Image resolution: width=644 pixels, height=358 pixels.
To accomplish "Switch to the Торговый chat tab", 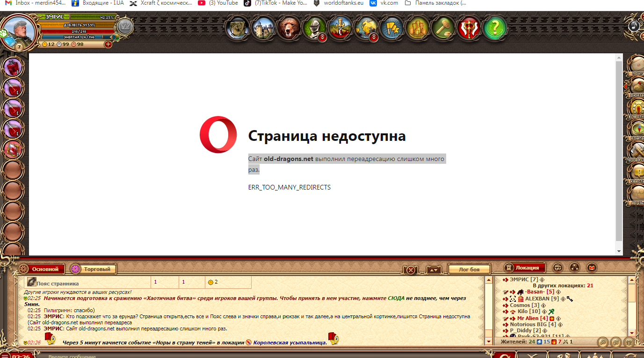I will tap(93, 269).
